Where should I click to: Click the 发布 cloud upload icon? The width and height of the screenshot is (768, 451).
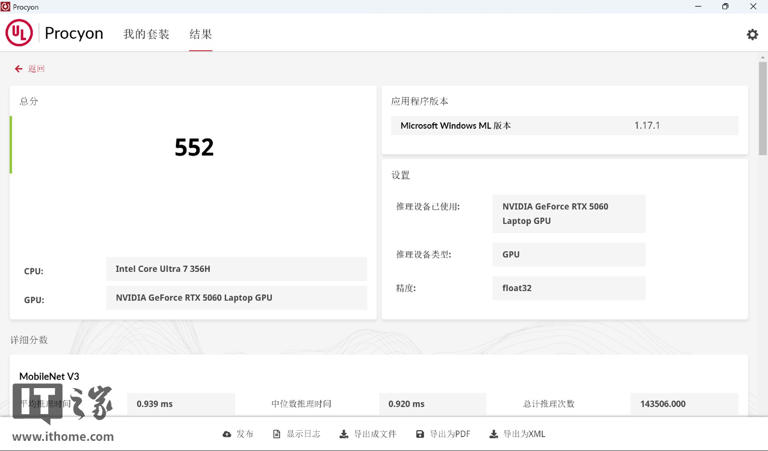pyautogui.click(x=227, y=434)
